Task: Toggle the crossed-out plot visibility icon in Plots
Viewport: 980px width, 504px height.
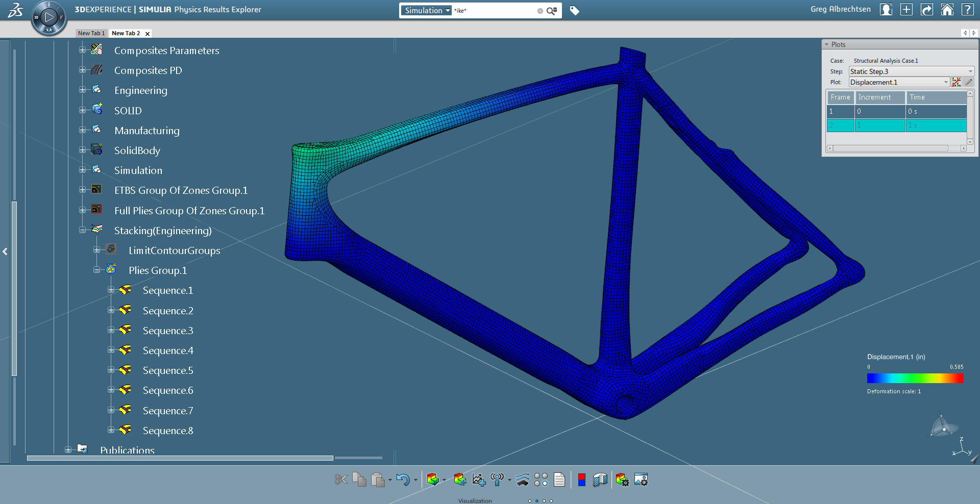Action: [x=957, y=82]
